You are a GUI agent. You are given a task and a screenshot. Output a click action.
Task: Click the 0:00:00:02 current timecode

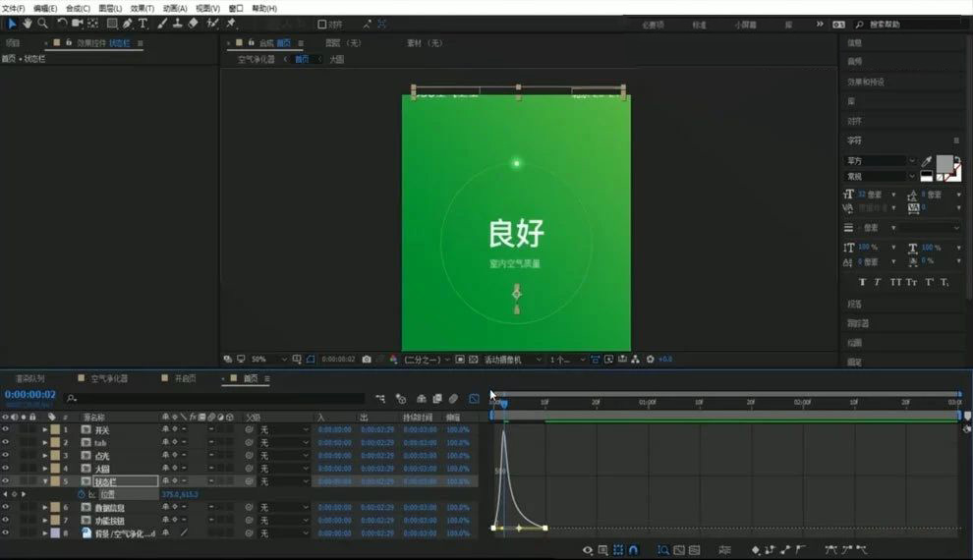(x=30, y=394)
